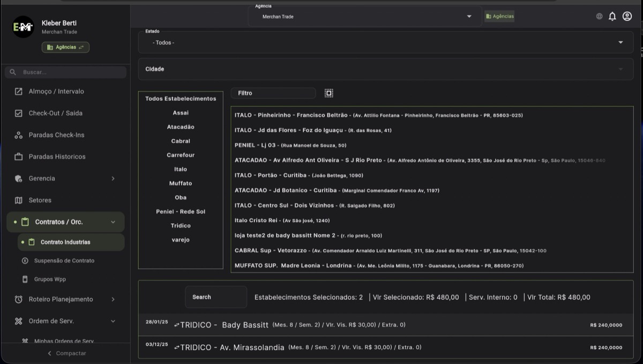Click the notification bell icon
This screenshot has height=364, width=643.
(x=612, y=17)
